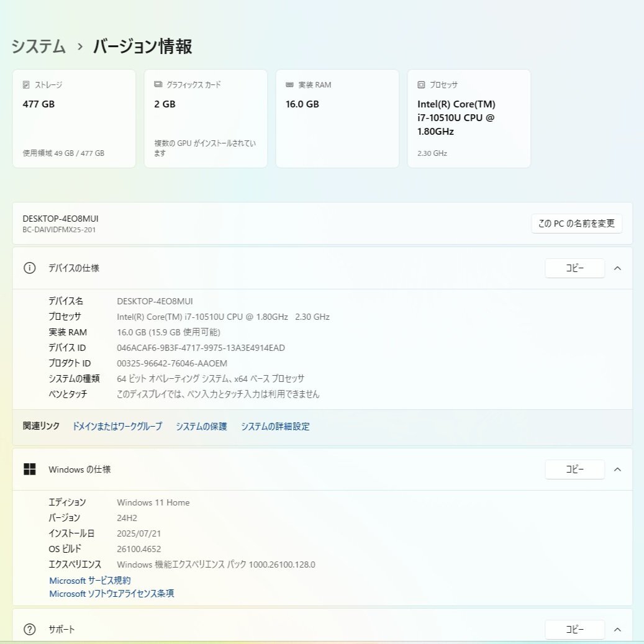Click the デバイス名 label
This screenshot has height=644, width=644.
(x=66, y=301)
